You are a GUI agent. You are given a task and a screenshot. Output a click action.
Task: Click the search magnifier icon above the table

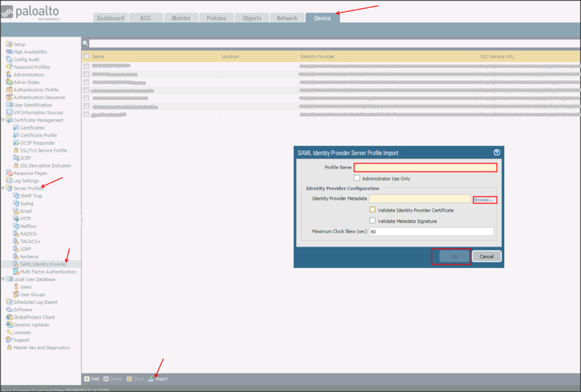tap(85, 44)
